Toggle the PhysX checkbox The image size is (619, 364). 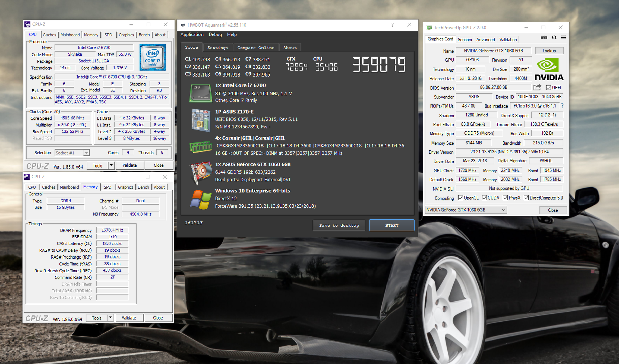point(505,198)
